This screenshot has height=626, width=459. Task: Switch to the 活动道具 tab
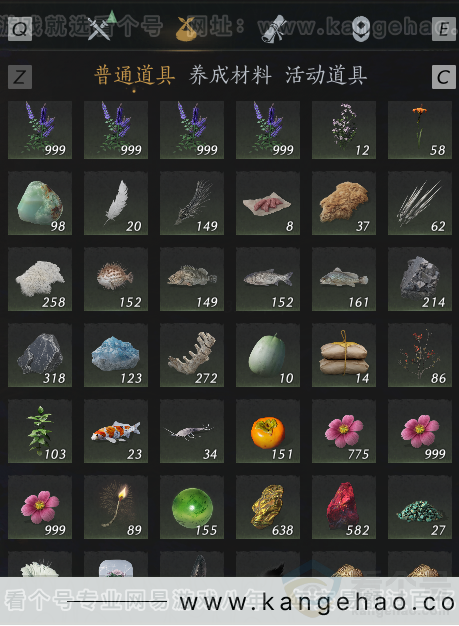(x=326, y=75)
